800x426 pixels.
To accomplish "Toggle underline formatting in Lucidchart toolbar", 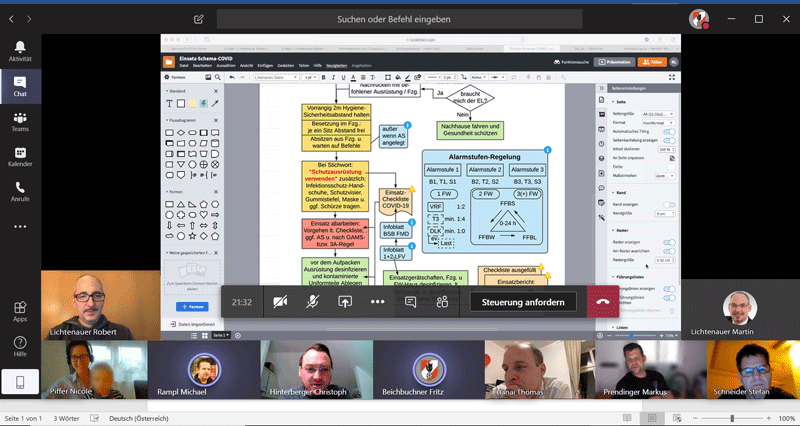I will 343,78.
